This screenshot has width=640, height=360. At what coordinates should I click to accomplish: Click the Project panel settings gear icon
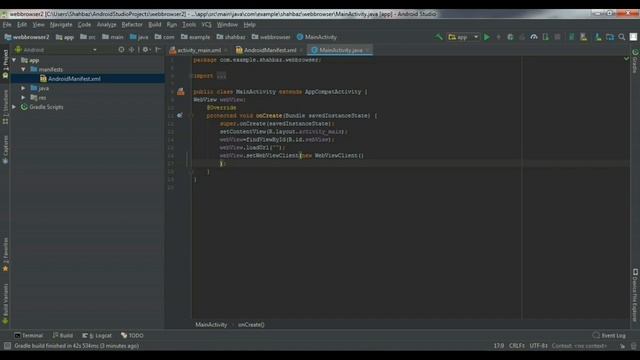pyautogui.click(x=145, y=50)
